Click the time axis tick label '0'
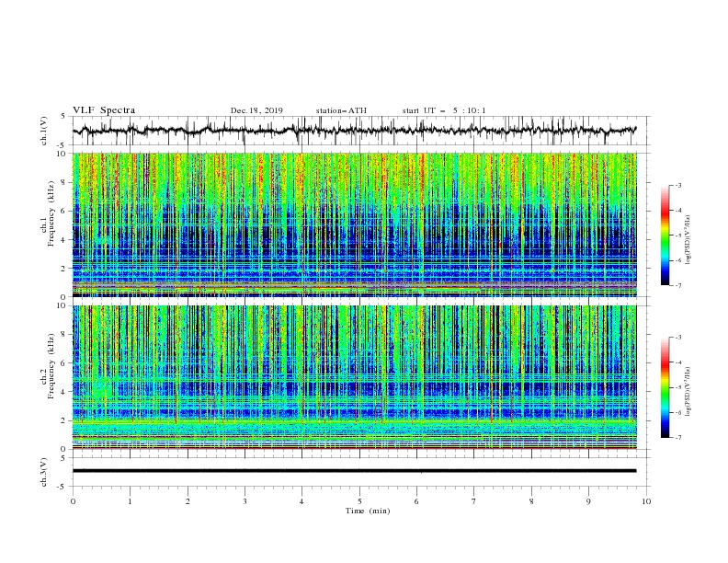This screenshot has height=563, width=728. (x=73, y=501)
